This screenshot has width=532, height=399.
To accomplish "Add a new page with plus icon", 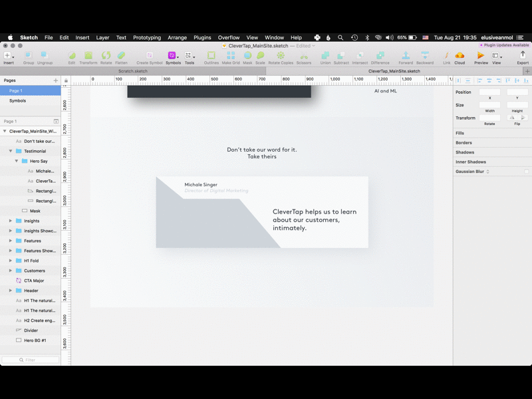I will (x=56, y=80).
